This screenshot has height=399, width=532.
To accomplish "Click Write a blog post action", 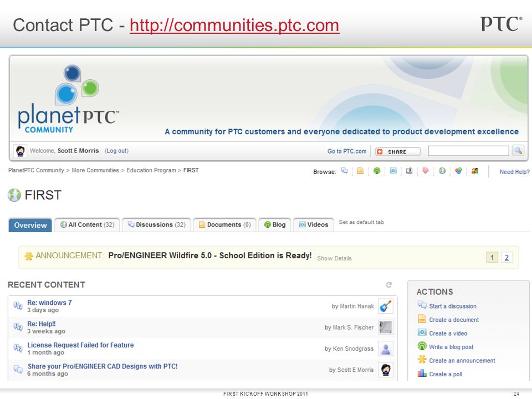I will 451,347.
